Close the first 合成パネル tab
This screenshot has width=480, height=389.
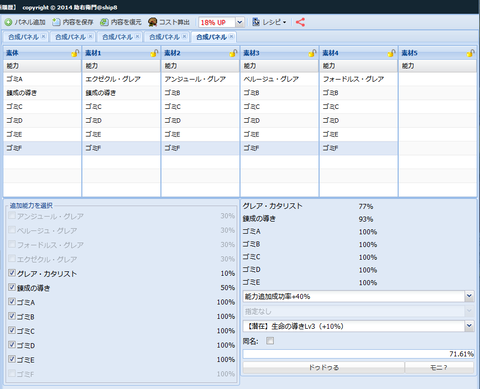43,36
